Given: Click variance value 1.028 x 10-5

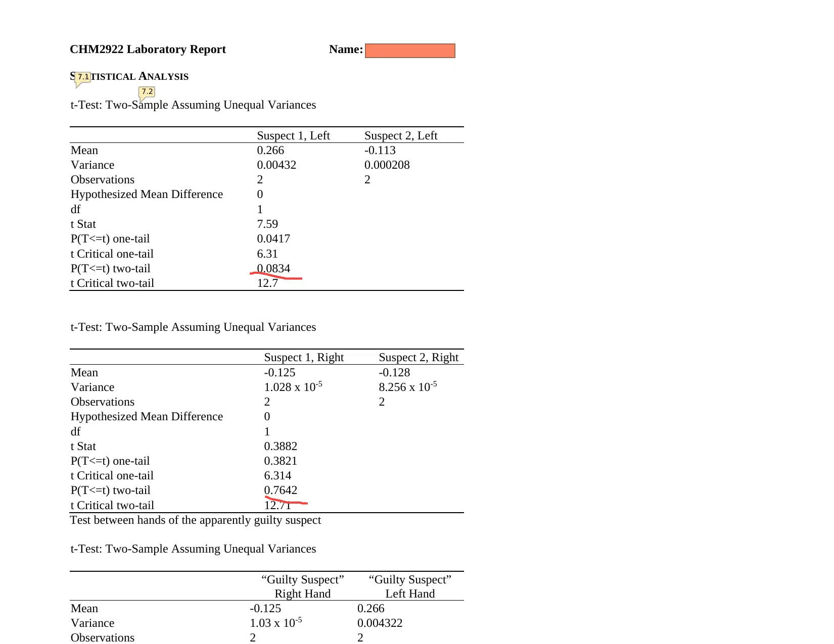Looking at the screenshot, I should point(293,387).
